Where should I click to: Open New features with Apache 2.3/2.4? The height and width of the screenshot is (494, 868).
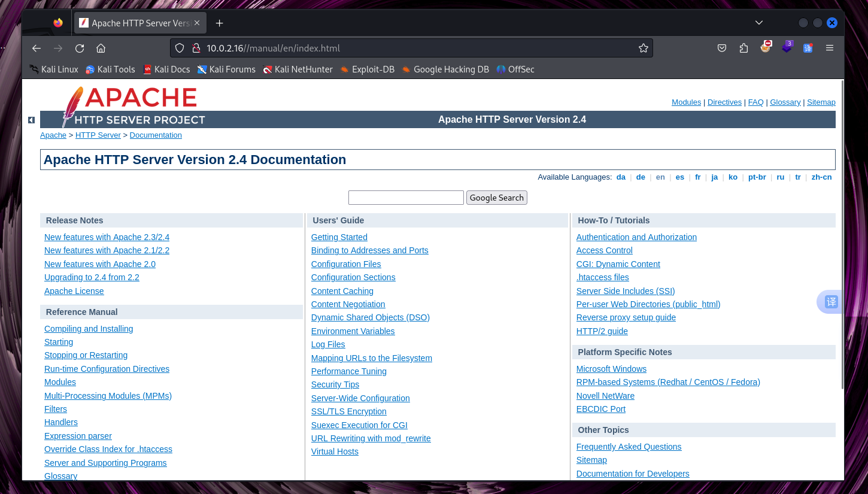tap(107, 237)
